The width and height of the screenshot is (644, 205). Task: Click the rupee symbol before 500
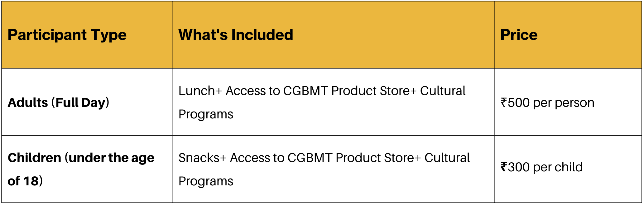[504, 102]
